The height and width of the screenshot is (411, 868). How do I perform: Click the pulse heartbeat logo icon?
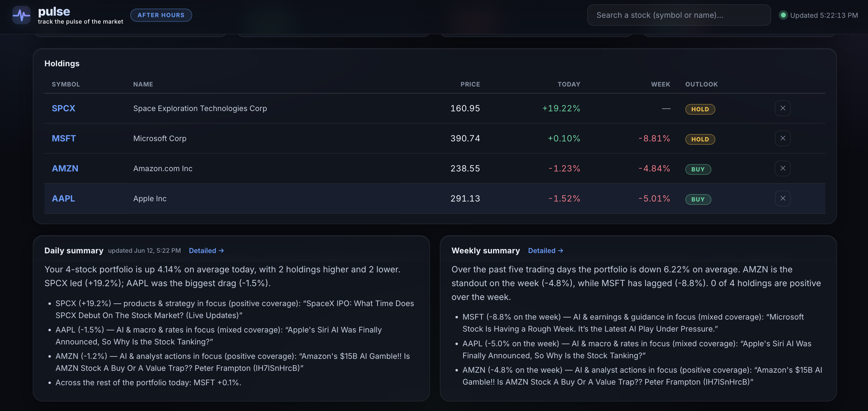tap(21, 15)
